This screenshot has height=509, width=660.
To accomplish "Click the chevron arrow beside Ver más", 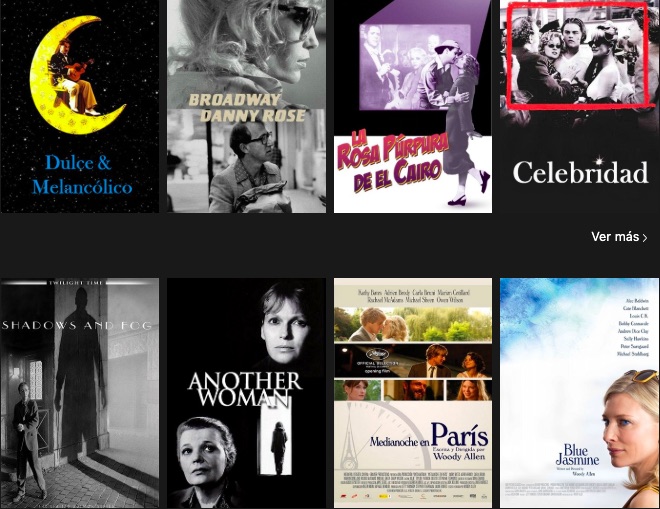I will click(x=645, y=237).
